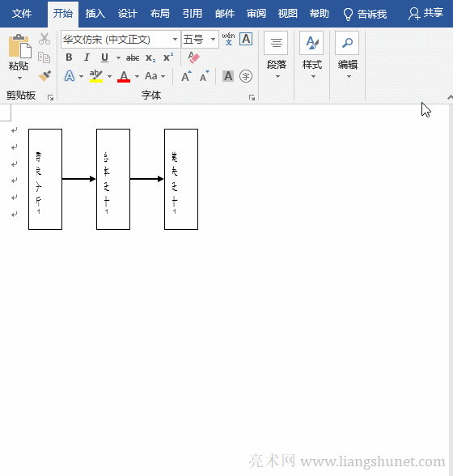Toggle subscript formatting
The height and width of the screenshot is (476, 453).
pos(150,57)
